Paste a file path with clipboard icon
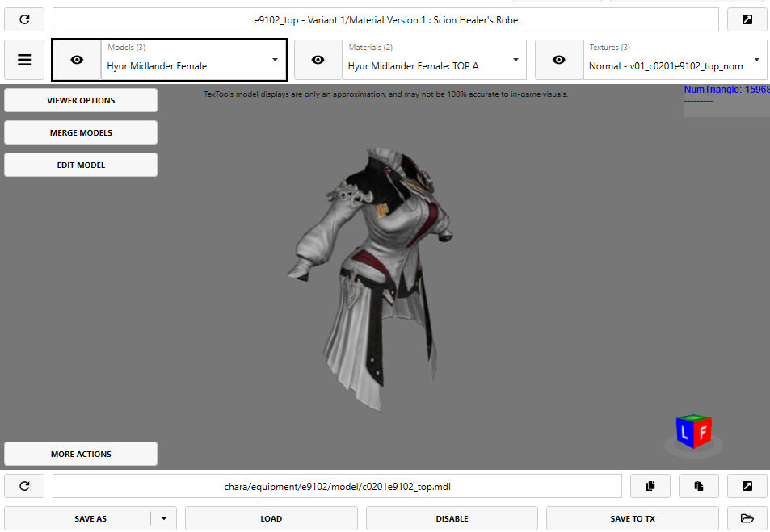 [698, 486]
